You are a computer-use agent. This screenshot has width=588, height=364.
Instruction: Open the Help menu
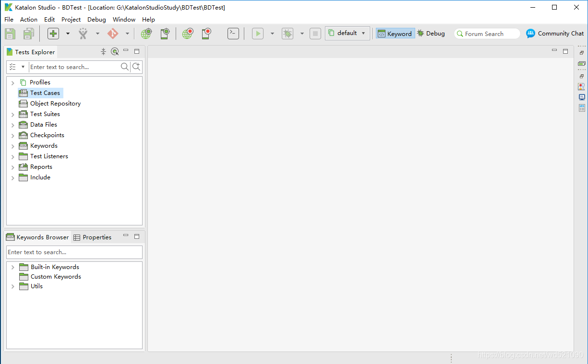(x=148, y=20)
